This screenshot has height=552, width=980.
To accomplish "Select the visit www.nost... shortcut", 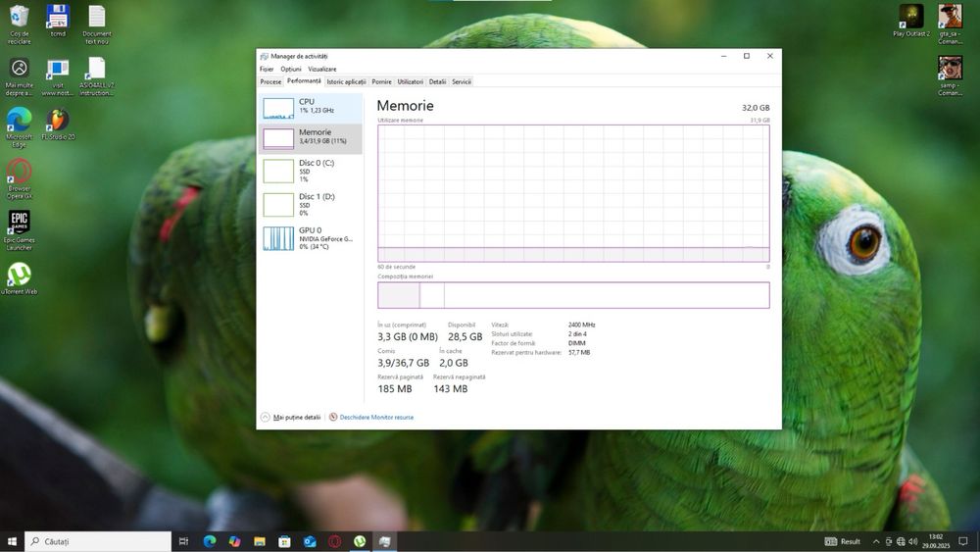I will pyautogui.click(x=58, y=76).
